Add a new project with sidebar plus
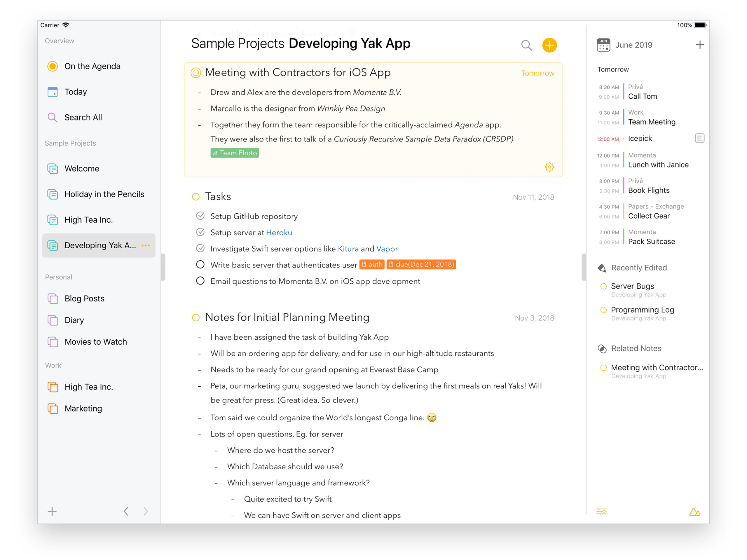 tap(52, 511)
